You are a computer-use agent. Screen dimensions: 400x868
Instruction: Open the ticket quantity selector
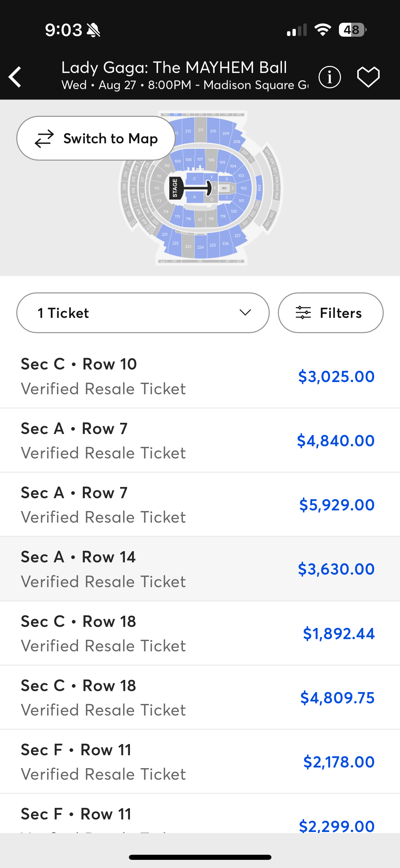142,313
